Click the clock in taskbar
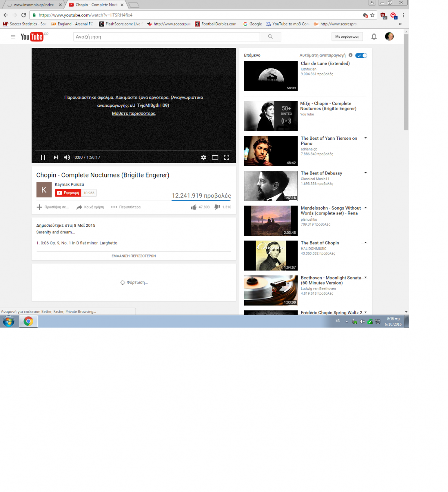This screenshot has width=448, height=492. coord(393,322)
